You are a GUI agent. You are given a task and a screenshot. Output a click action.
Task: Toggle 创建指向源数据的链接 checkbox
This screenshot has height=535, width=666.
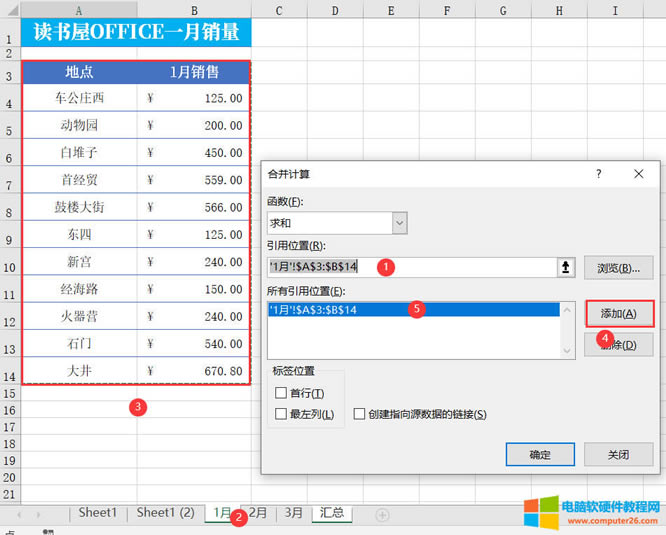click(360, 414)
